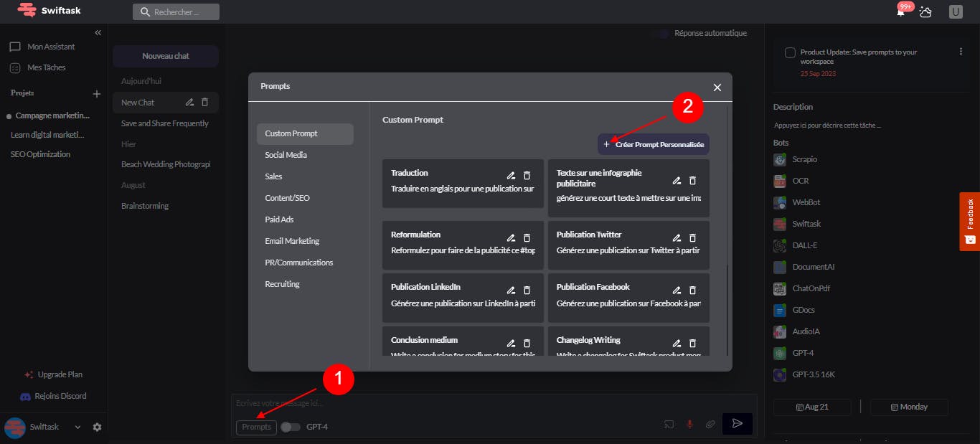Click Créer Prompt Personnalisée button
Viewport: 980px width, 444px height.
(654, 144)
